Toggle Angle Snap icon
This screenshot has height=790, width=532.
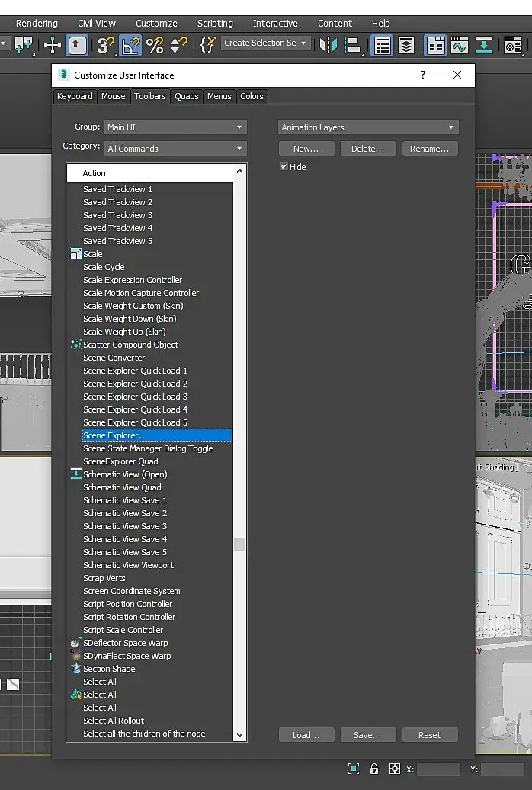[130, 45]
